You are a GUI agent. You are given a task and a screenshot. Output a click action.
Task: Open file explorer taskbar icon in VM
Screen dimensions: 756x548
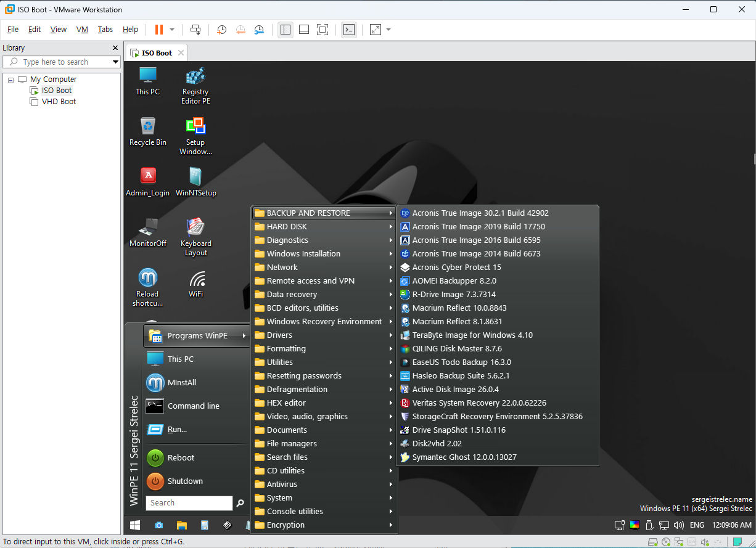(x=181, y=525)
